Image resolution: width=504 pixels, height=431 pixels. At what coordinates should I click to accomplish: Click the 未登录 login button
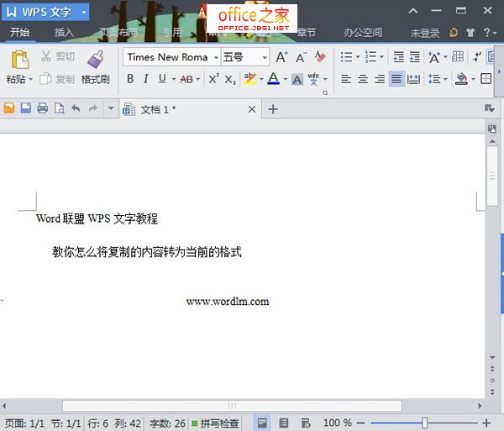pyautogui.click(x=424, y=33)
